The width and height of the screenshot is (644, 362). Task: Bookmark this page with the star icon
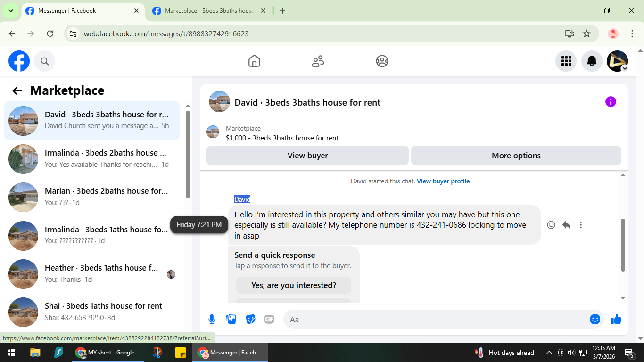pos(586,33)
